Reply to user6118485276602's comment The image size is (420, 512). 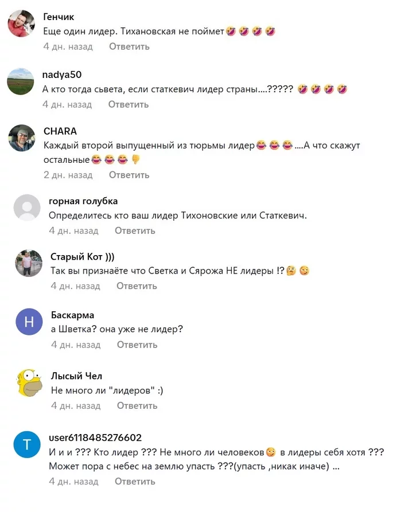click(x=135, y=482)
